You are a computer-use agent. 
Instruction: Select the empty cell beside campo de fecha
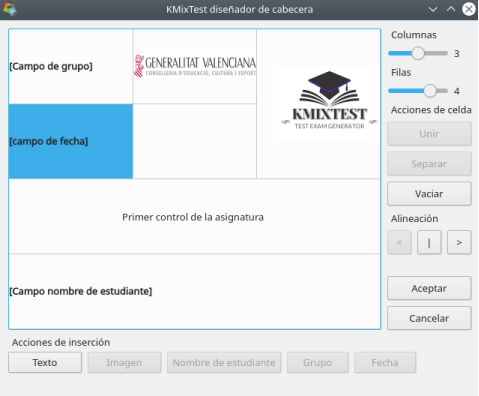click(195, 141)
